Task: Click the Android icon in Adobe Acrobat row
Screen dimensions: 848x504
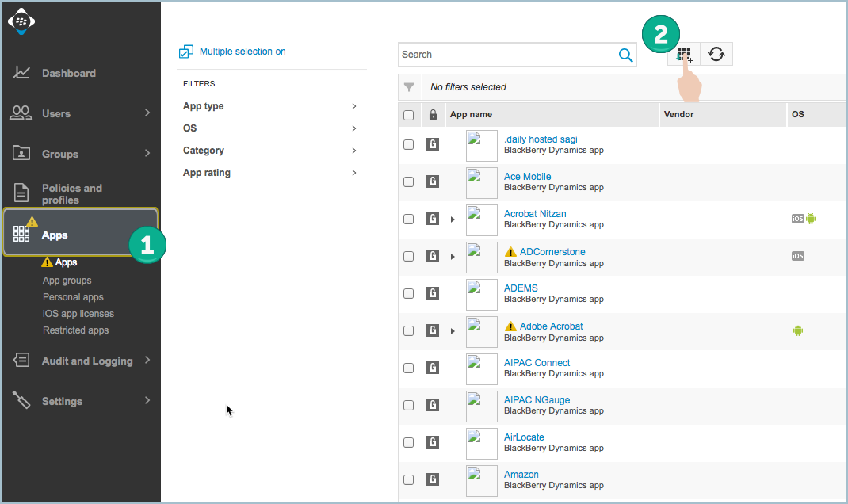Action: 798,330
